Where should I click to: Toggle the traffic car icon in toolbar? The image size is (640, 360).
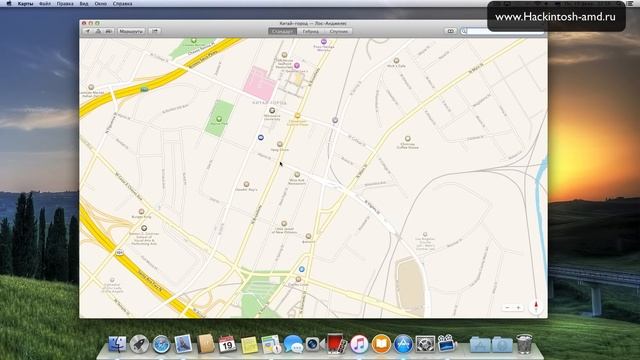tap(109, 31)
